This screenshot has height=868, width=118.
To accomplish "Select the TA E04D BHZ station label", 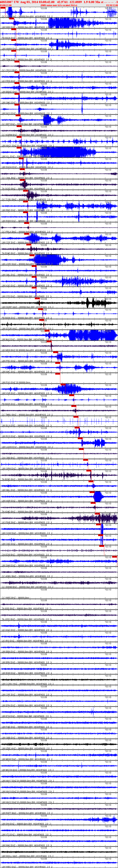I will pyautogui.click(x=27, y=254).
